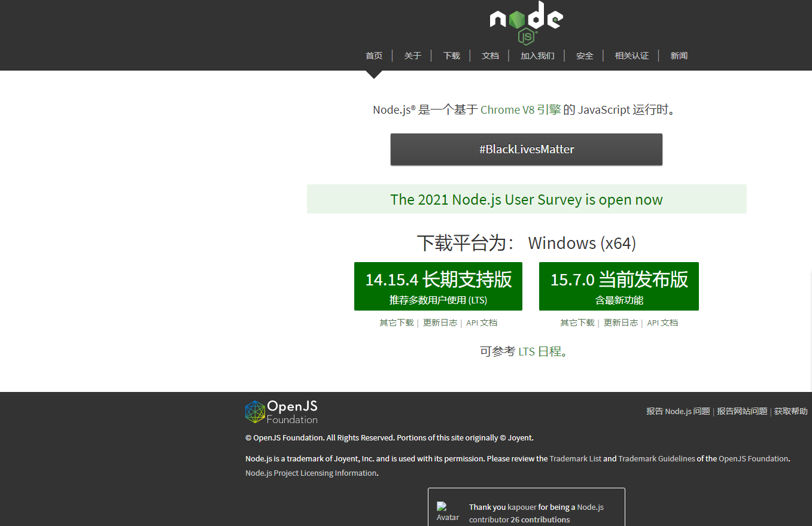Click the 下载平台为 Windows (x64) heading text
This screenshot has height=526, width=812.
(x=527, y=243)
